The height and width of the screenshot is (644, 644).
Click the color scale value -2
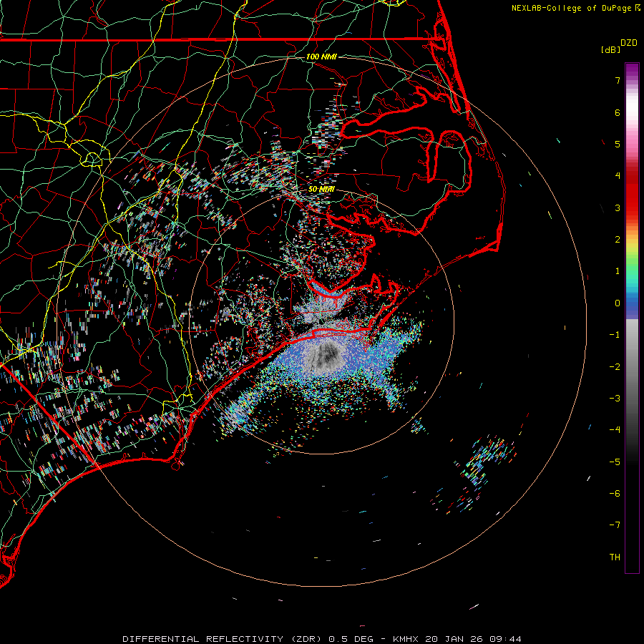pos(615,367)
